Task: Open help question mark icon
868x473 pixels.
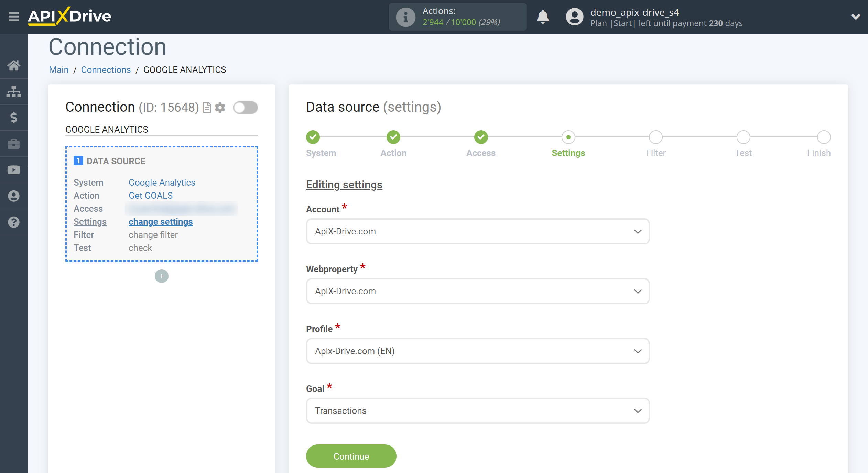Action: [14, 222]
